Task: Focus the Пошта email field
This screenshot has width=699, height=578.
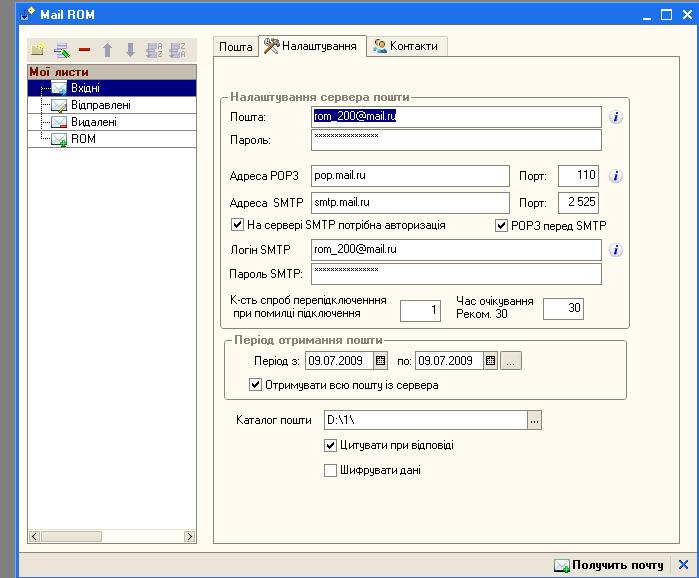Action: coord(456,117)
